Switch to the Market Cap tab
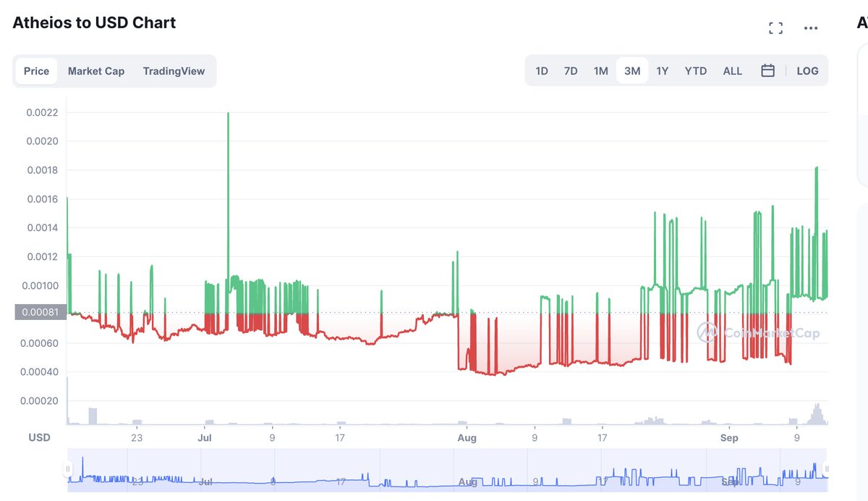This screenshot has height=501, width=868. [x=96, y=71]
